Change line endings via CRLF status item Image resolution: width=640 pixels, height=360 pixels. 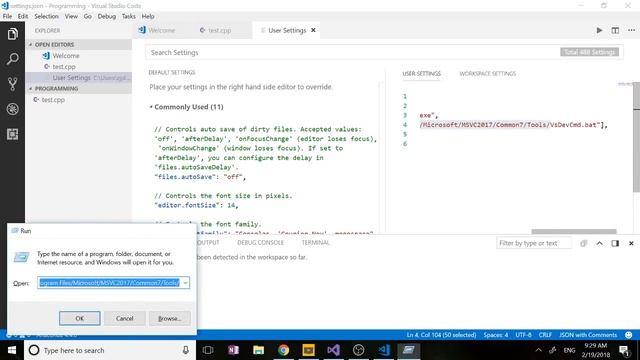pos(545,335)
